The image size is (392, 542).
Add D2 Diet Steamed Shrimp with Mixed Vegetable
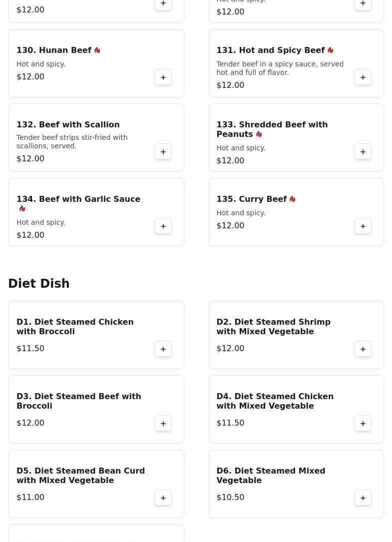(363, 349)
